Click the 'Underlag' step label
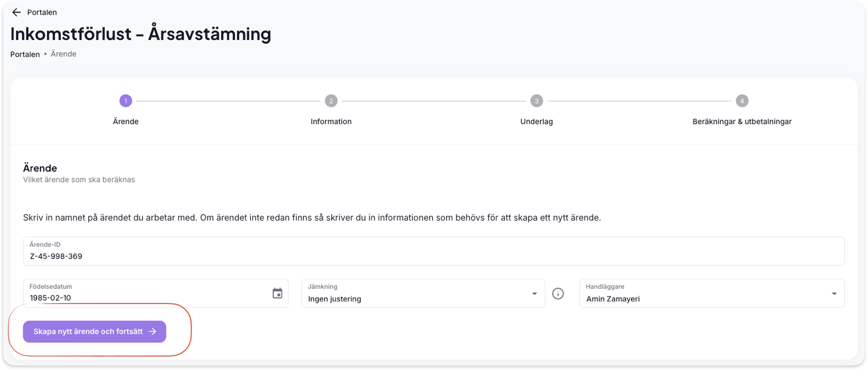The image size is (868, 371). (537, 122)
